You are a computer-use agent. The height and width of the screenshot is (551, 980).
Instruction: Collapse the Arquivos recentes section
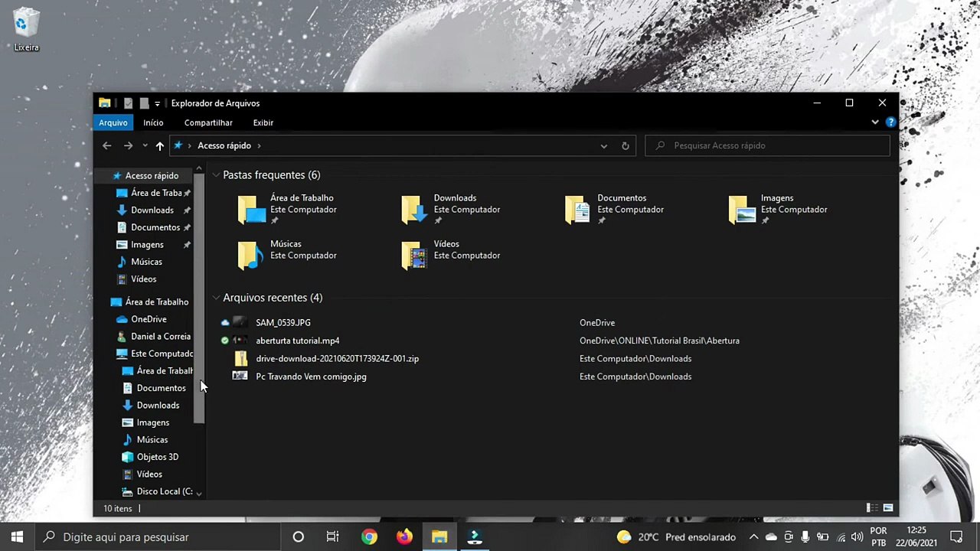click(217, 298)
